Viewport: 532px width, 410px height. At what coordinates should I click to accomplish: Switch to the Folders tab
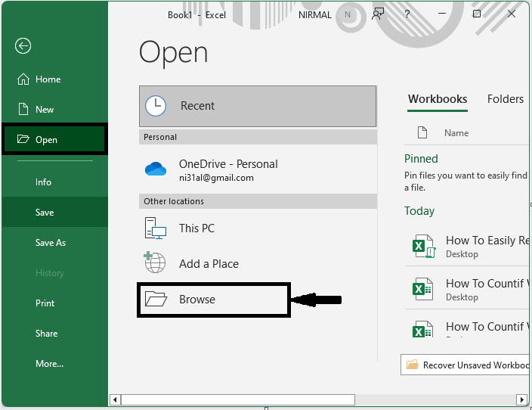point(506,99)
